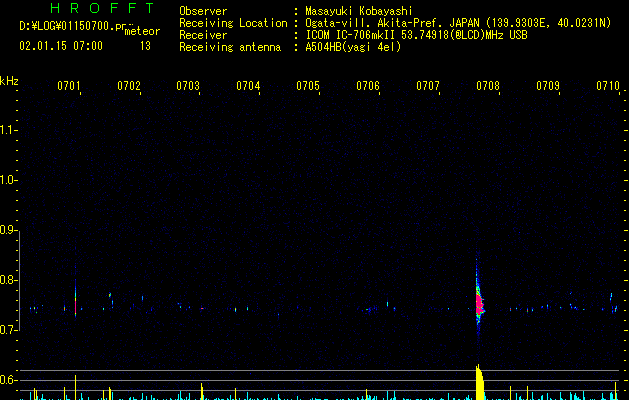Click the HROFFT title text
This screenshot has height=400, width=629.
[x=102, y=8]
